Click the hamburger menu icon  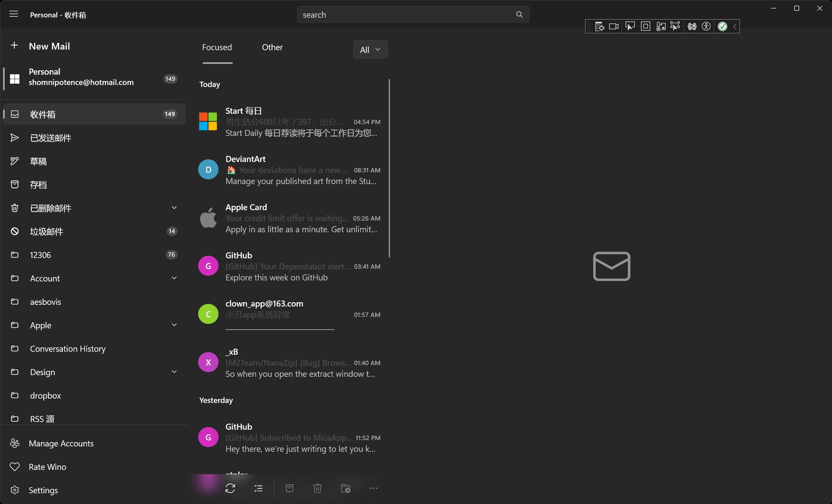(14, 14)
